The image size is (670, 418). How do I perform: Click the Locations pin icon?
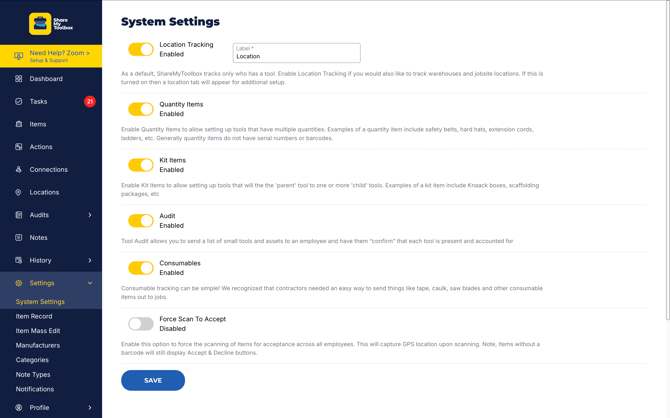pyautogui.click(x=18, y=192)
